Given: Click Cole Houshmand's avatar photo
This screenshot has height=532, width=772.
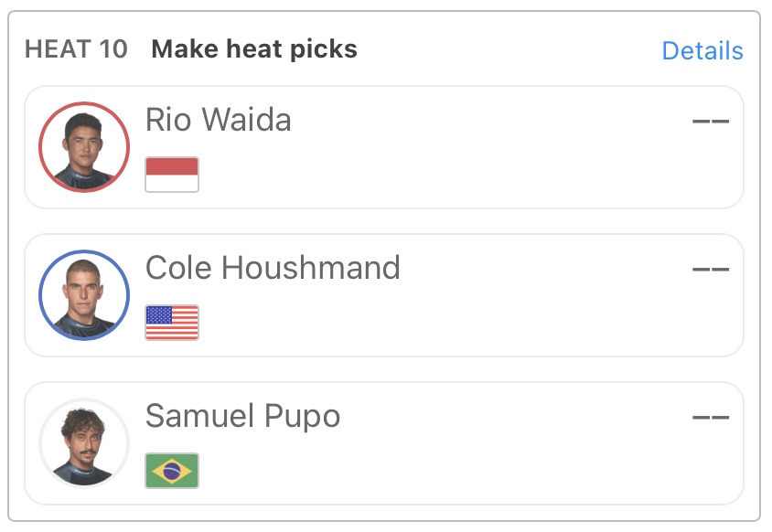Looking at the screenshot, I should pos(84,296).
